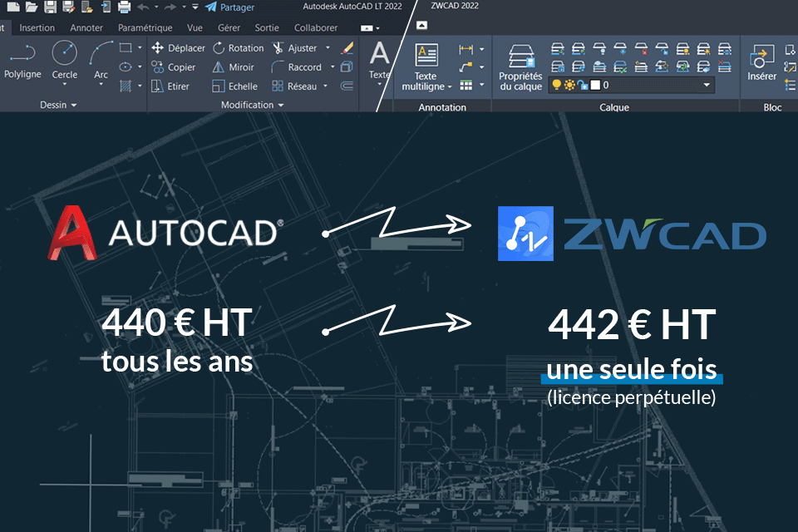The height and width of the screenshot is (532, 798).
Task: Click the make-current layer icon with green check
Action: (x=620, y=66)
